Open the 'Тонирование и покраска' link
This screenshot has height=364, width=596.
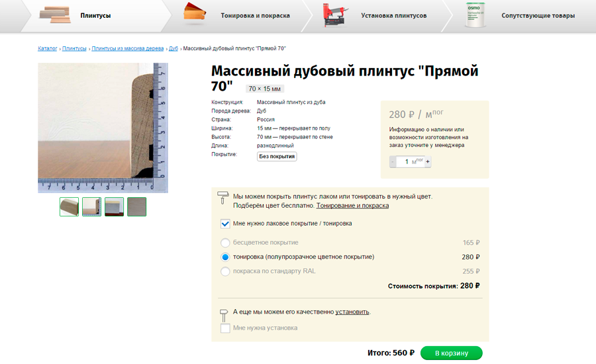(x=352, y=206)
